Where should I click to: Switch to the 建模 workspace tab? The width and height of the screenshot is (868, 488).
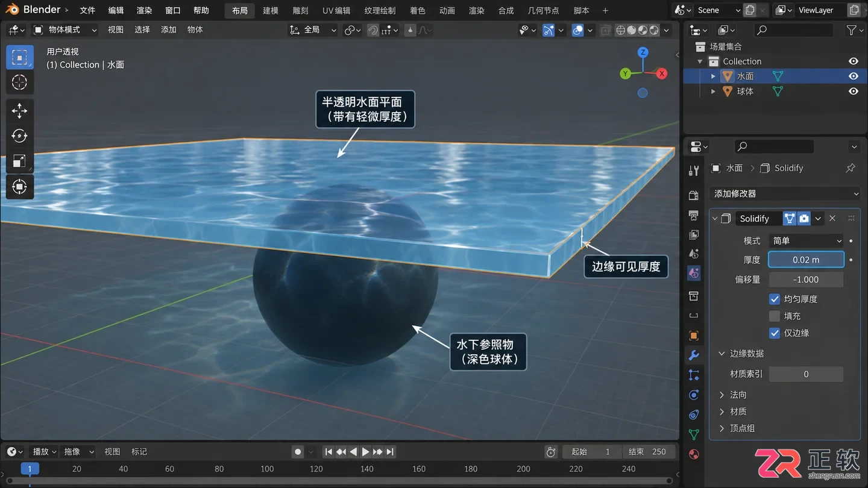click(271, 10)
